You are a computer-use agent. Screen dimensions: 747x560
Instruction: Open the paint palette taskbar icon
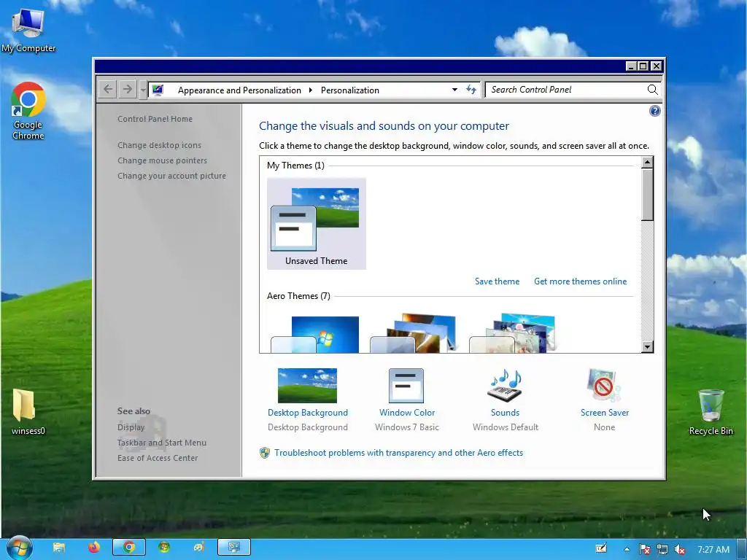tap(198, 548)
